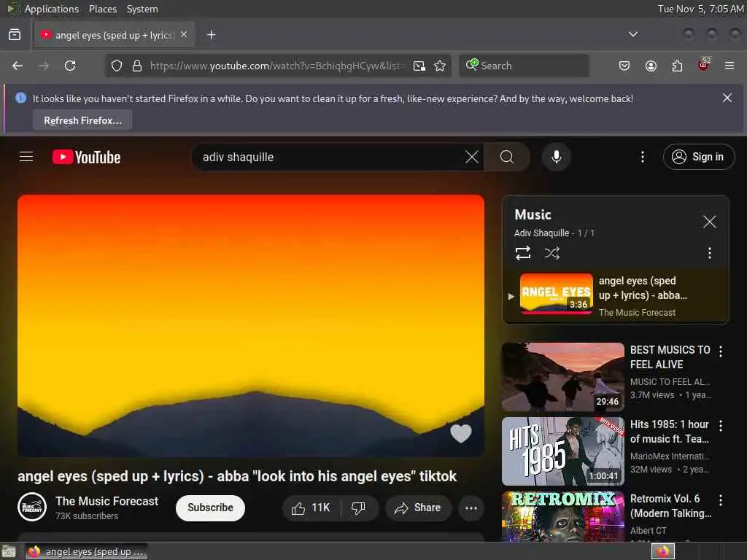Image resolution: width=747 pixels, height=560 pixels.
Task: Open the System menu
Action: 142,9
